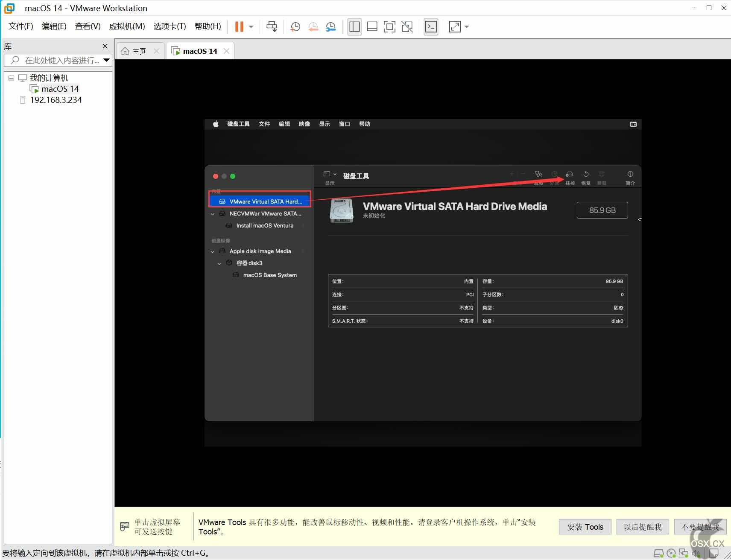Click the 简介 info icon
731x560 pixels.
click(630, 174)
